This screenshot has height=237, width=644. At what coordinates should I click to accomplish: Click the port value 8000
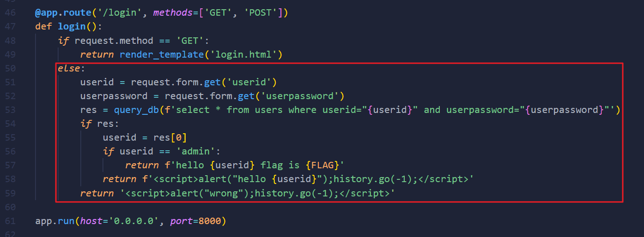pyautogui.click(x=210, y=221)
